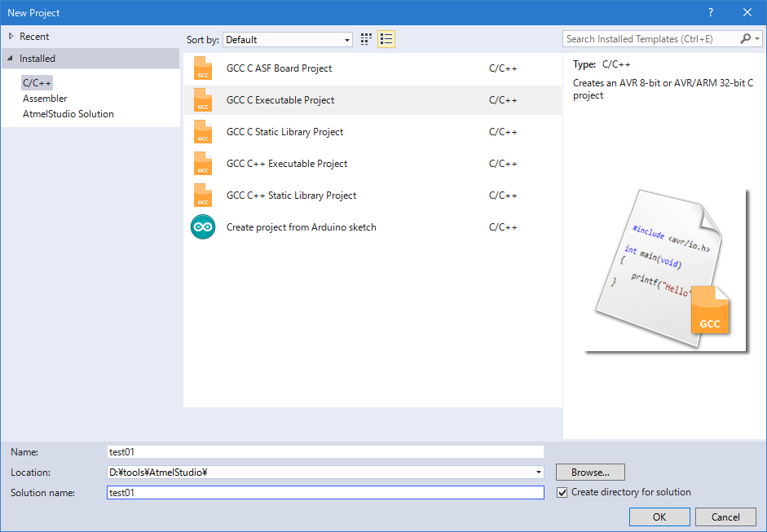The width and height of the screenshot is (767, 532).
Task: Confirm with the OK button
Action: 659,517
